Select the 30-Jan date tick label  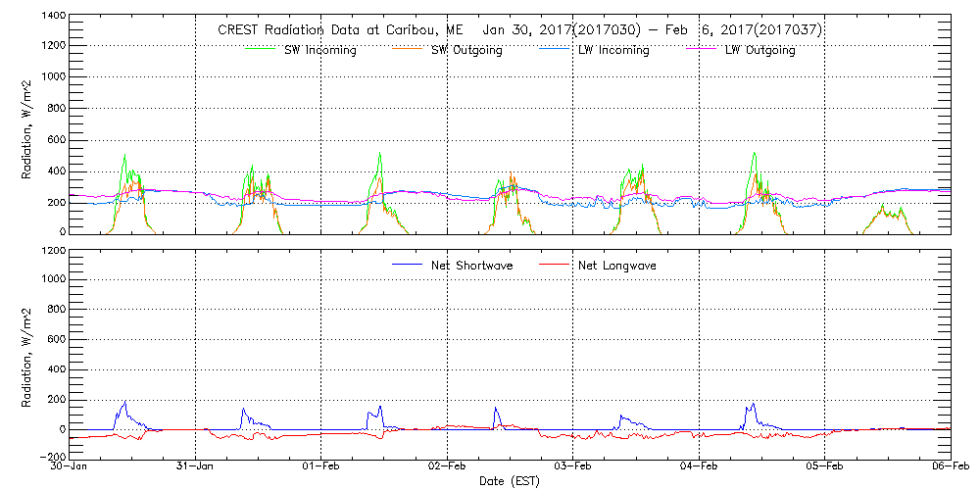tap(71, 466)
